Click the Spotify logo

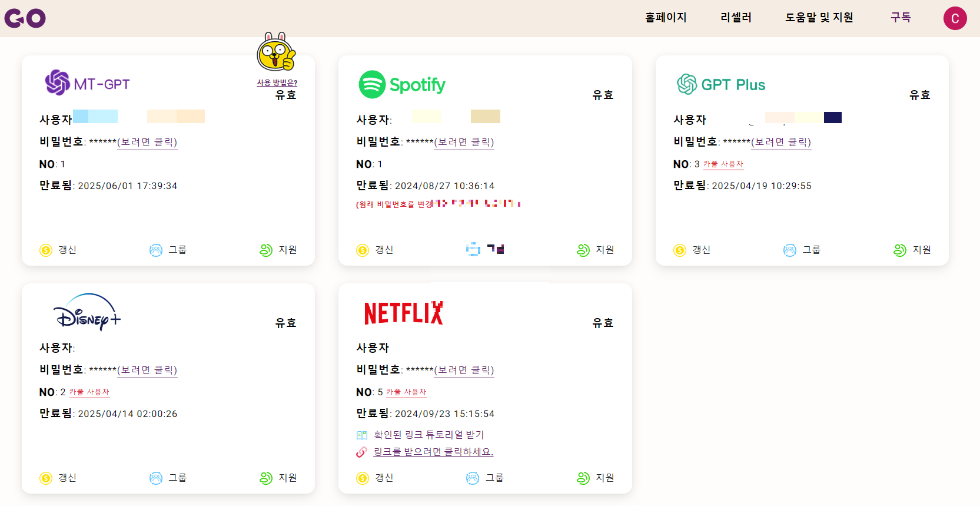(x=402, y=84)
